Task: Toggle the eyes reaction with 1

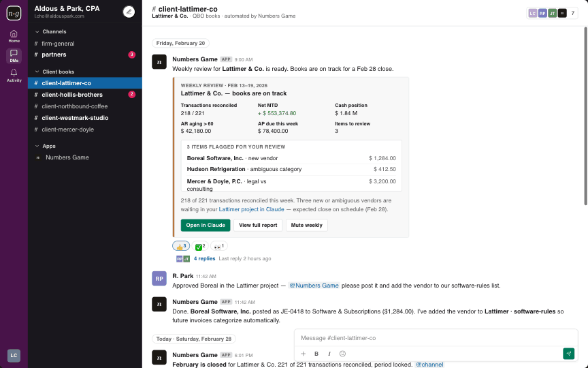Action: (x=219, y=246)
